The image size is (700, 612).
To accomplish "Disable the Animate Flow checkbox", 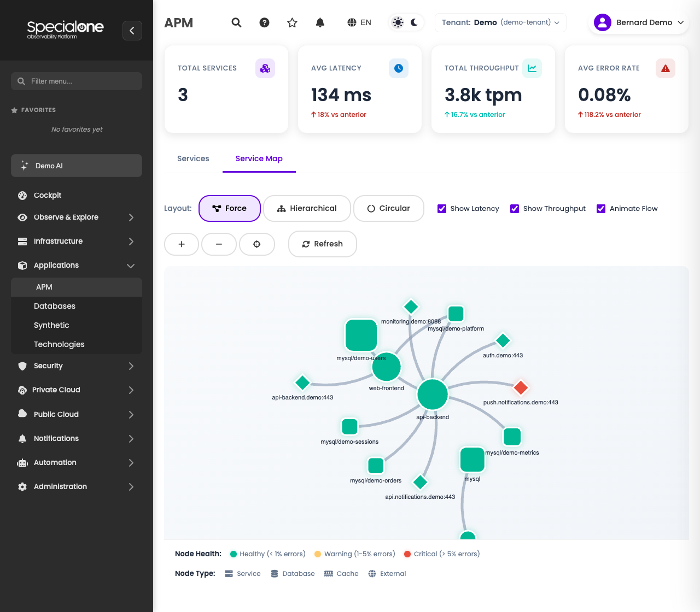I will point(601,209).
